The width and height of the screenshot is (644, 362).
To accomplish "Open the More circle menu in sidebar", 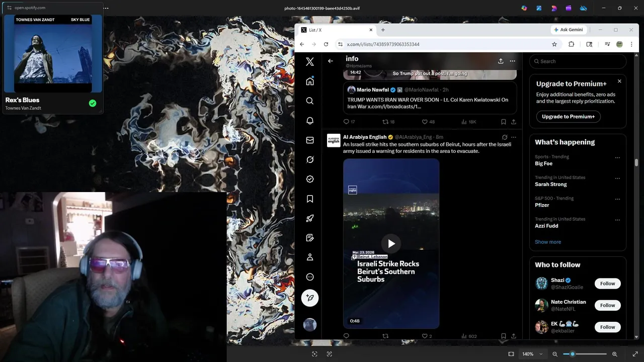I will pyautogui.click(x=310, y=277).
